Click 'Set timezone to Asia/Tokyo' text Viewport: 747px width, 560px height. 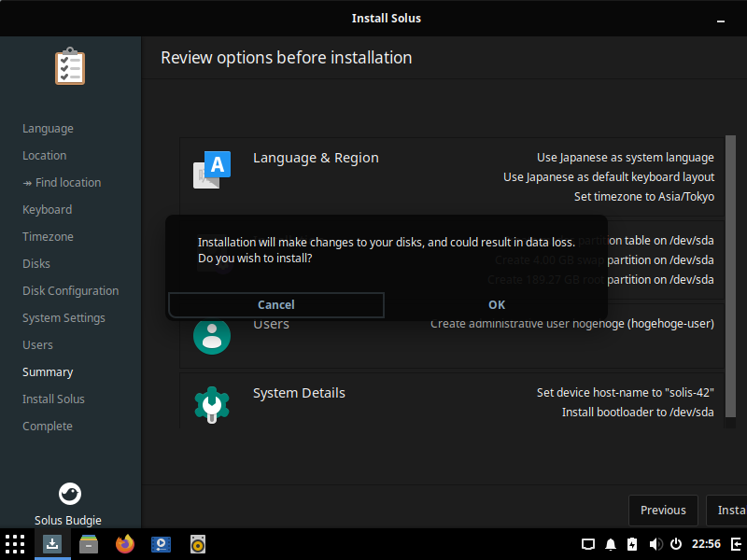(x=644, y=197)
